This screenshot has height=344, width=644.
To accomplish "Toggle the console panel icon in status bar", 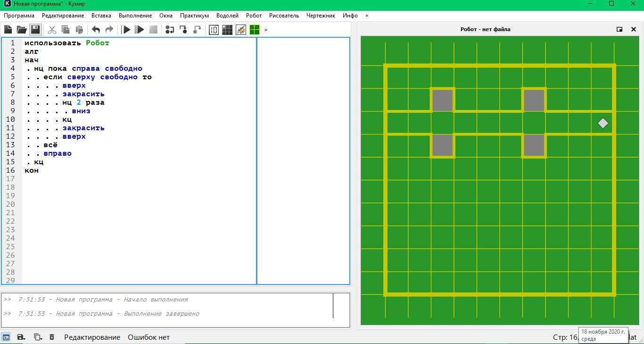I will click(6, 337).
